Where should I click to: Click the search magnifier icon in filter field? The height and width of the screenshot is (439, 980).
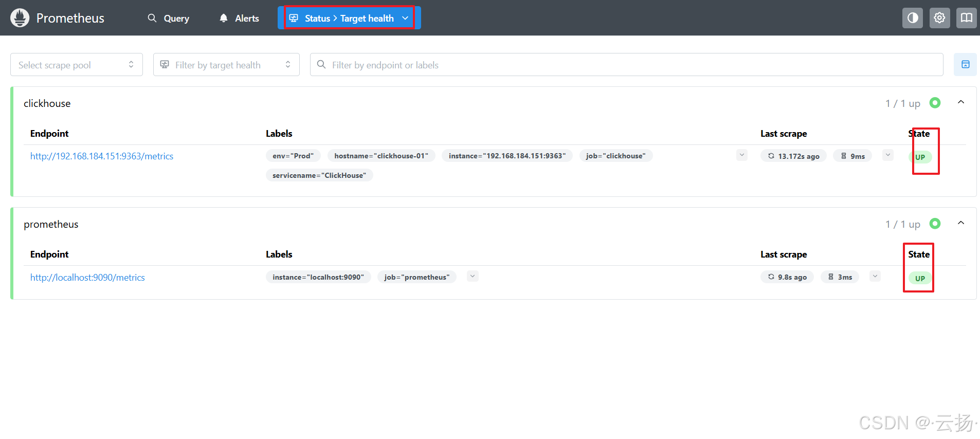point(321,64)
